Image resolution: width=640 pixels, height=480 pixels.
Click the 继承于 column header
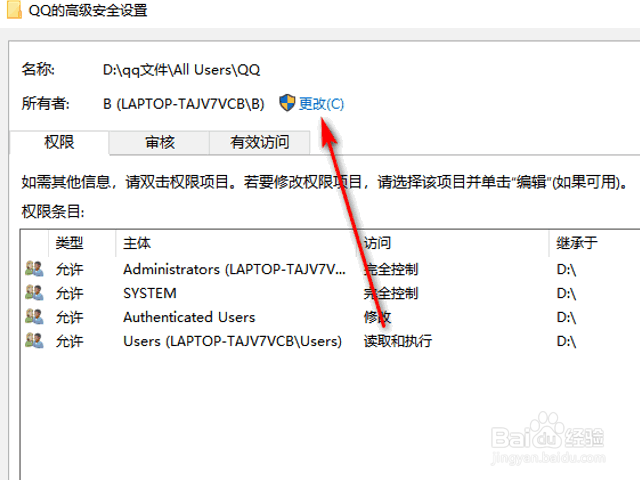coord(595,243)
